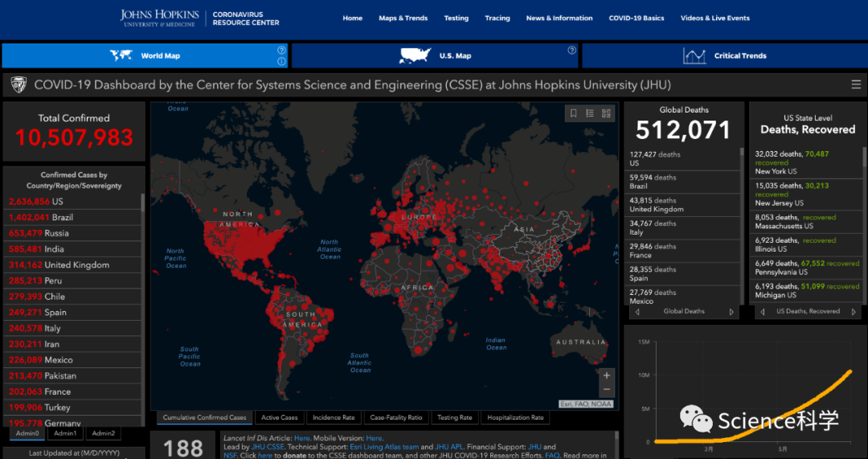
Task: Open News & Information navigation item
Action: 559,18
